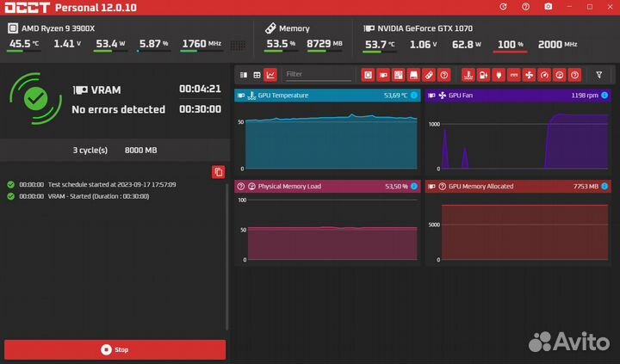Click the memory usage value 8729 MB
Image resolution: width=620 pixels, height=364 pixels.
[325, 44]
